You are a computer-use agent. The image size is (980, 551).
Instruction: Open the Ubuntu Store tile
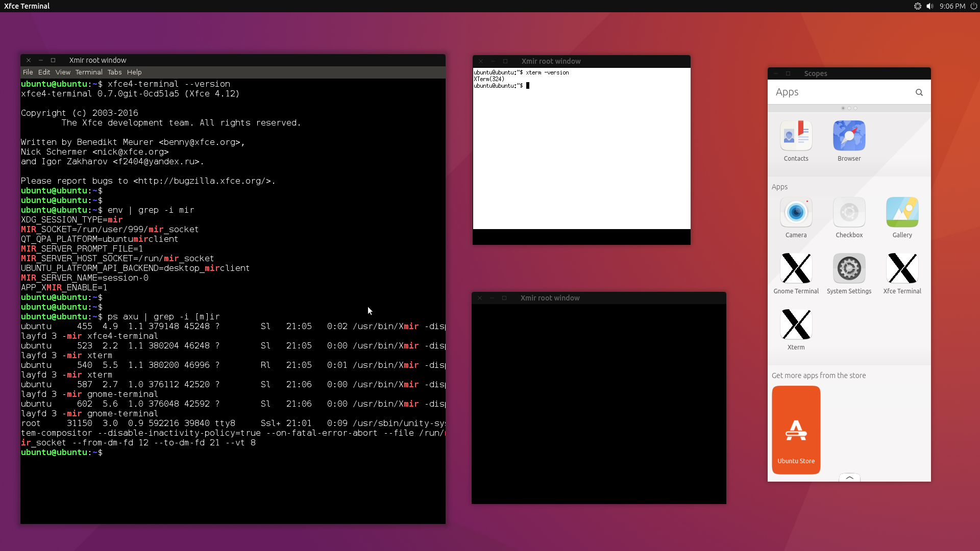click(796, 430)
